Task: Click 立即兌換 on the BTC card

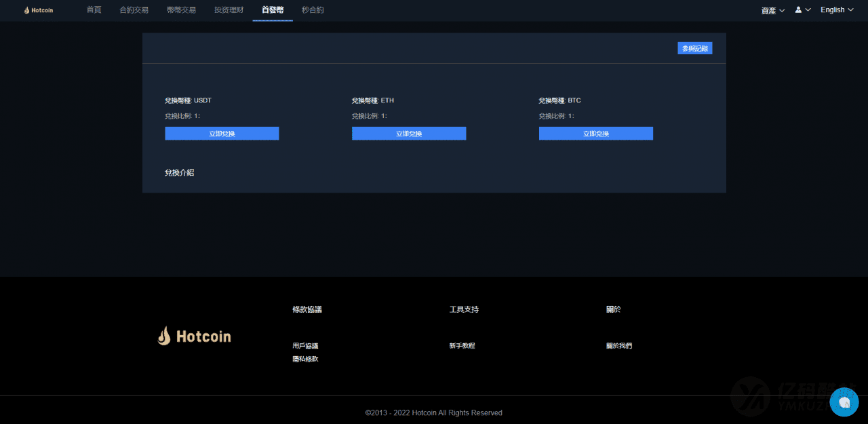Action: coord(595,133)
